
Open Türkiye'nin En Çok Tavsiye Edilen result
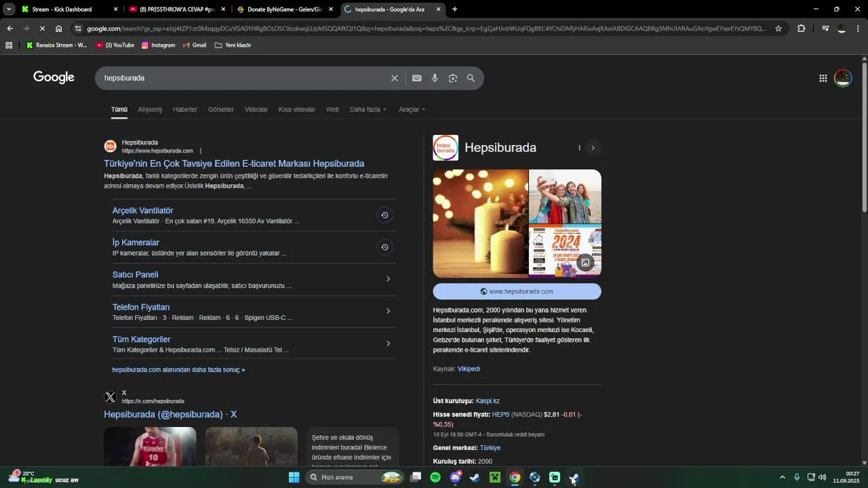(234, 163)
